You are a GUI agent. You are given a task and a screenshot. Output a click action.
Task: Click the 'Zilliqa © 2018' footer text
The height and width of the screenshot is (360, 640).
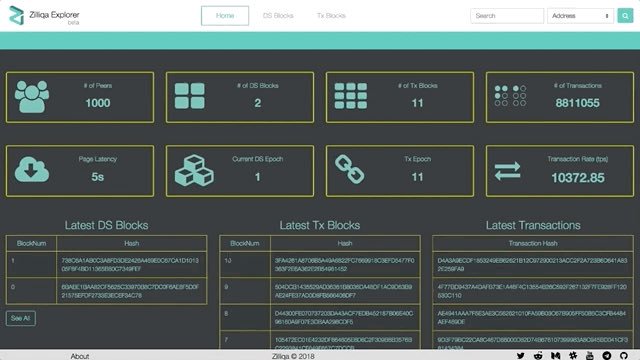(293, 356)
